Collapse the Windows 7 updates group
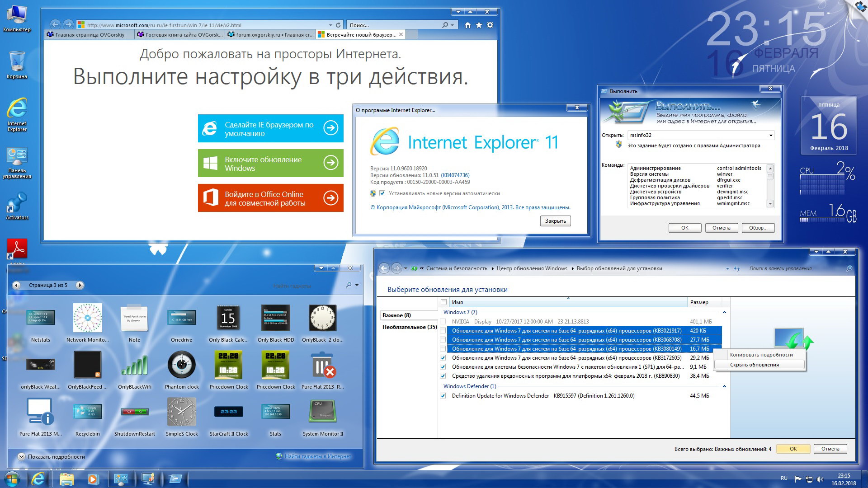The width and height of the screenshot is (868, 488). pos(724,312)
